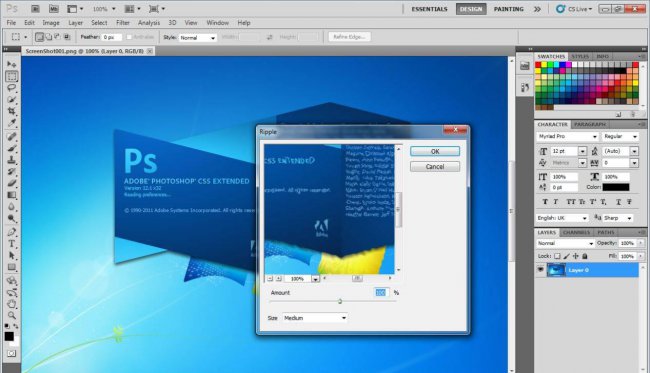Open the English: UK language dropdown
This screenshot has width=650, height=373.
[x=562, y=218]
